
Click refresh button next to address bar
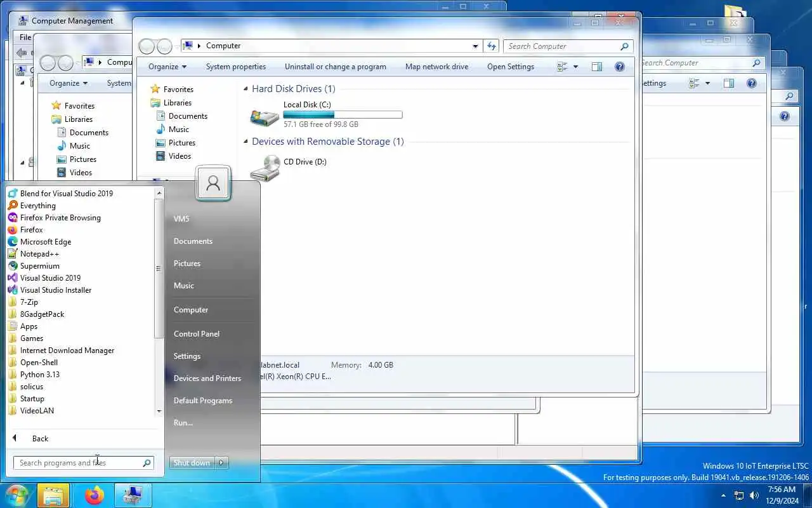491,46
